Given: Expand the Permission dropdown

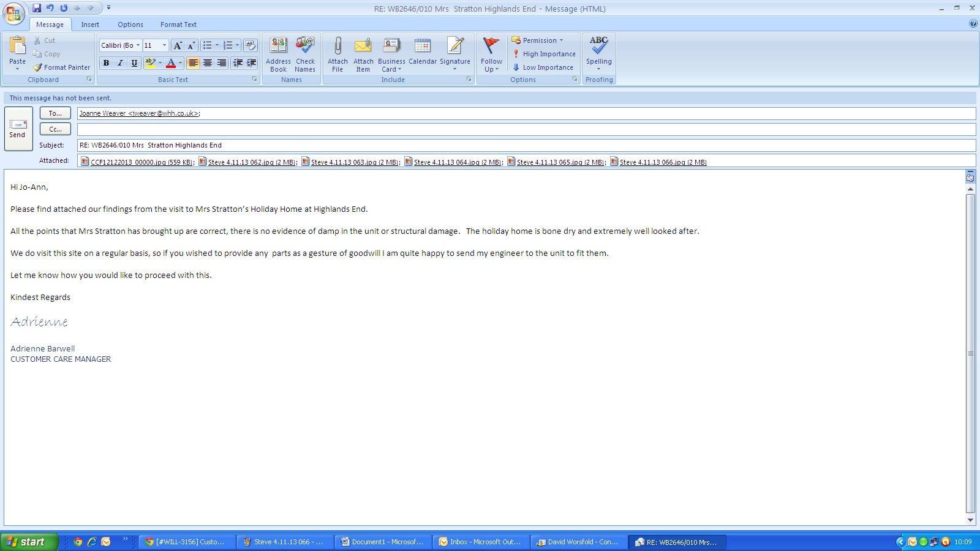Looking at the screenshot, I should pos(537,40).
